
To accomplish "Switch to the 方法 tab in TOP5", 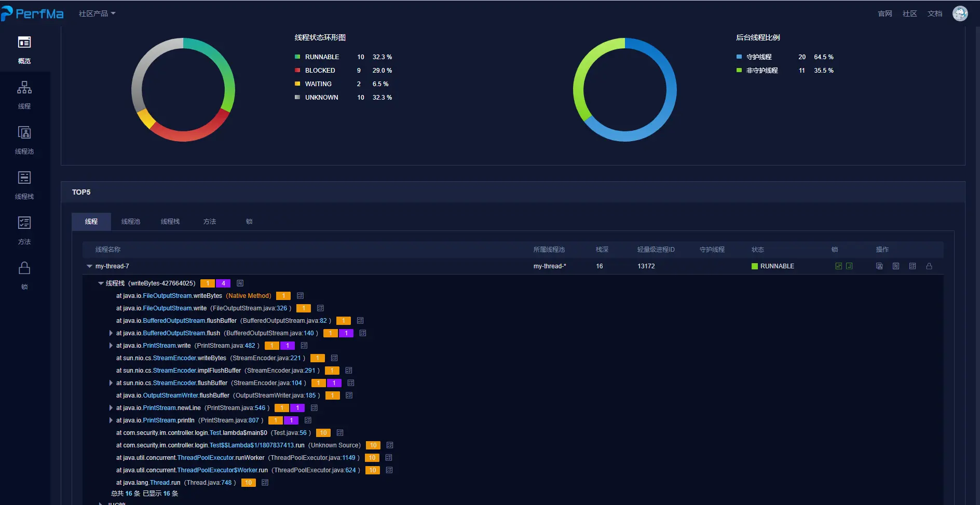I will click(x=210, y=222).
